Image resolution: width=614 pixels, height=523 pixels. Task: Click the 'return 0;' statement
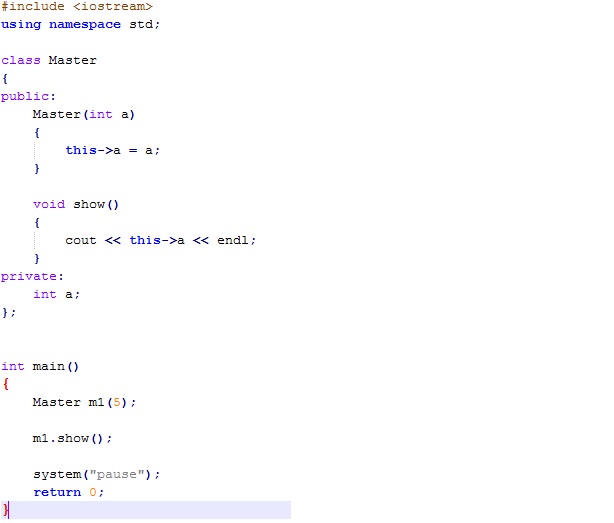[69, 492]
